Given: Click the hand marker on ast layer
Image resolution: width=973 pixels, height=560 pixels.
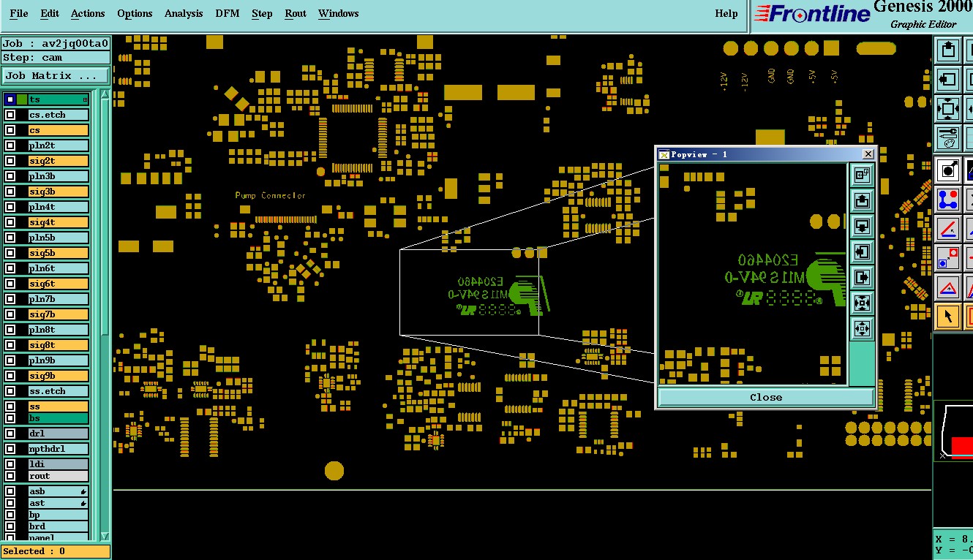Looking at the screenshot, I should 83,504.
